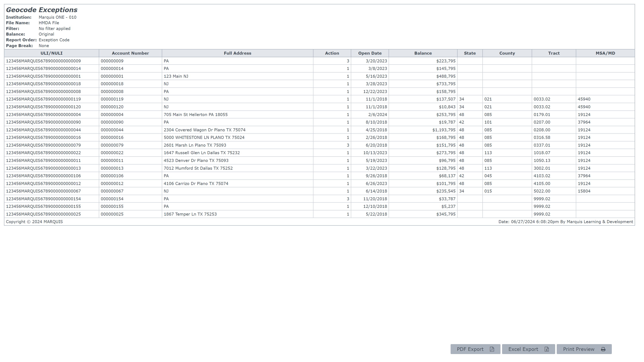
Task: Click open date 5/22/2018
Action: (x=376, y=214)
